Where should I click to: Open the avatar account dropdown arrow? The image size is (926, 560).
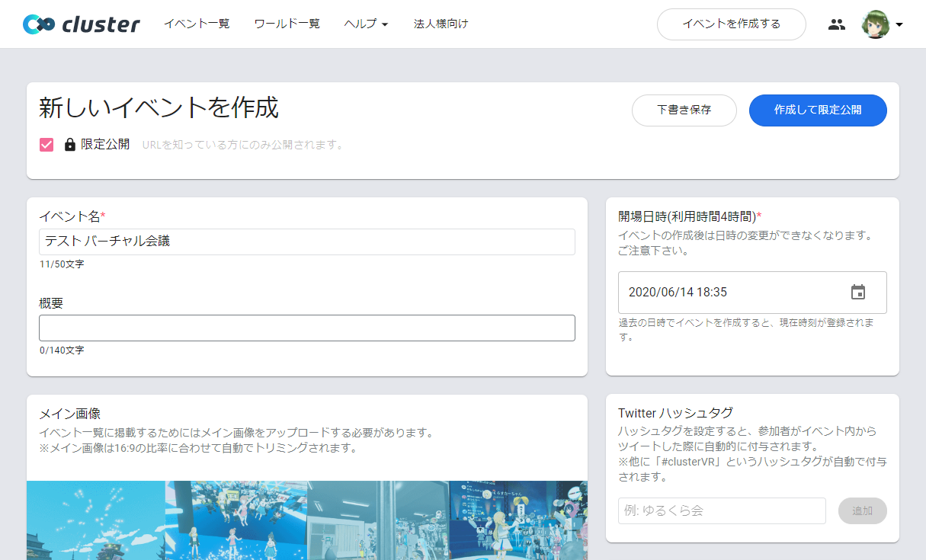point(901,24)
